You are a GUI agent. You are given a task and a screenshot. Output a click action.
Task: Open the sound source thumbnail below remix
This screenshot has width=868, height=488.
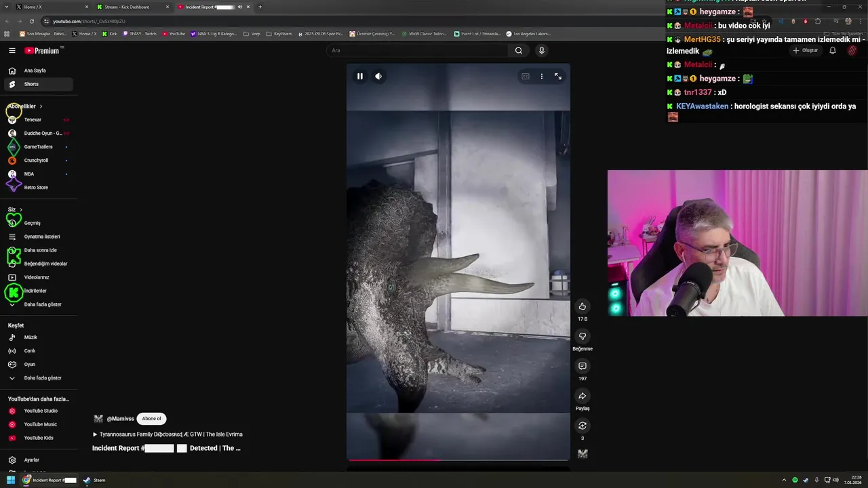582,454
